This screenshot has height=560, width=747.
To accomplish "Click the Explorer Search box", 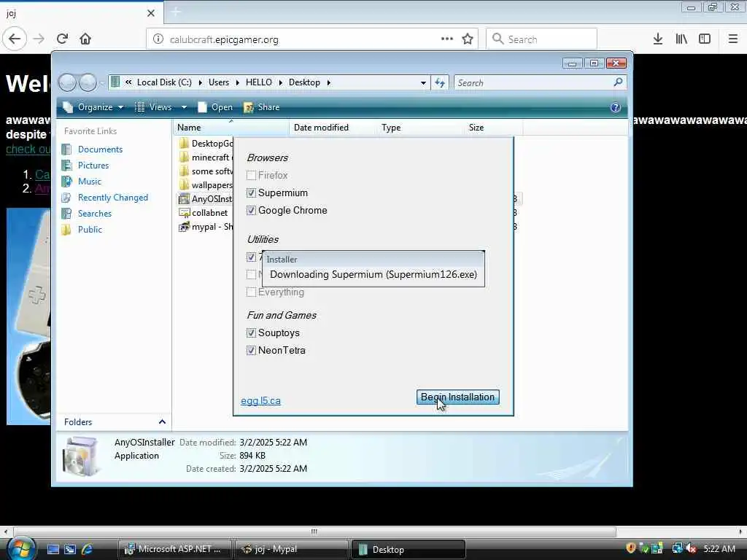I will tap(541, 82).
